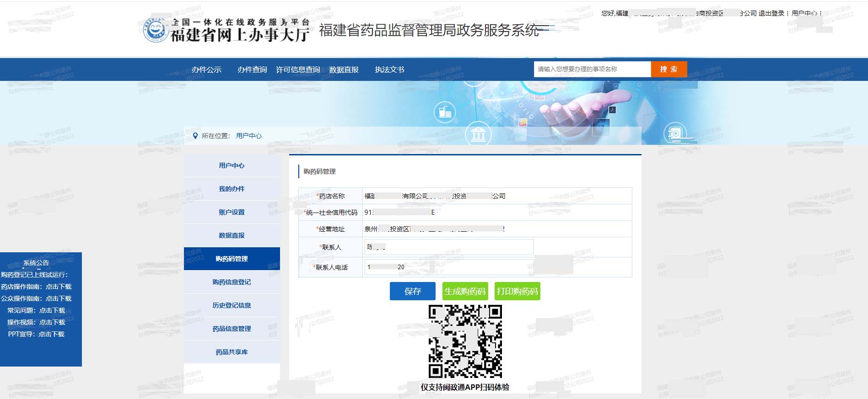The height and width of the screenshot is (399, 868).
Task: Download the 常见问题 file
Action: tap(52, 310)
